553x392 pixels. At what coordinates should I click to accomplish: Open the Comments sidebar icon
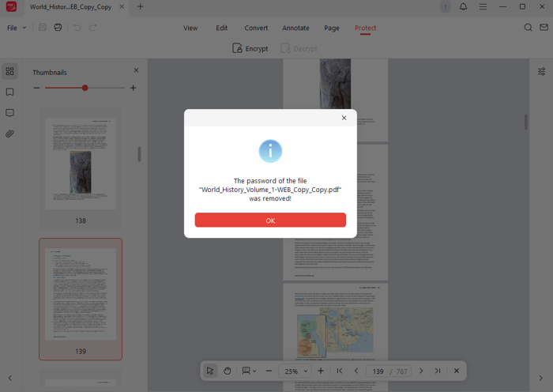(x=9, y=113)
